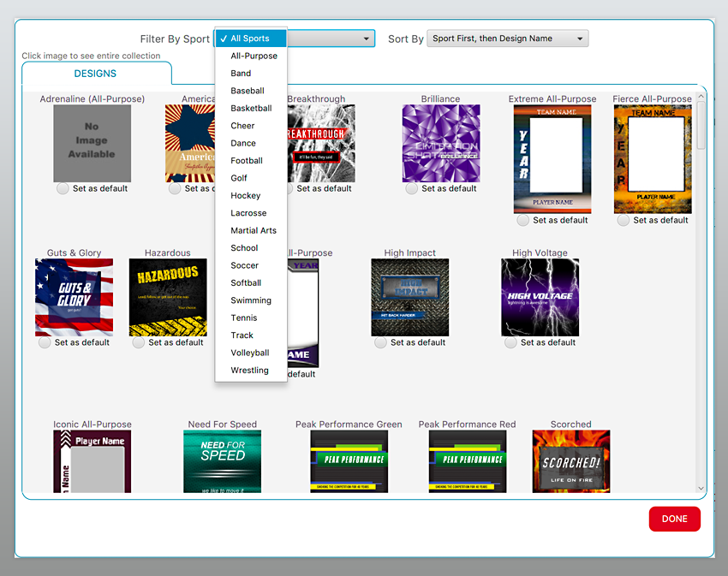The height and width of the screenshot is (576, 728).
Task: Select Hockey from the dropdown
Action: click(251, 195)
